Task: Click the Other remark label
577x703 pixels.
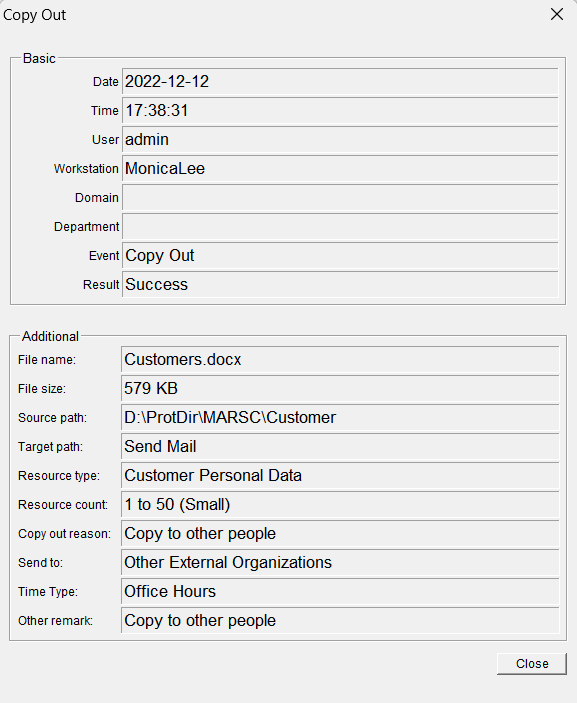Action: point(55,621)
